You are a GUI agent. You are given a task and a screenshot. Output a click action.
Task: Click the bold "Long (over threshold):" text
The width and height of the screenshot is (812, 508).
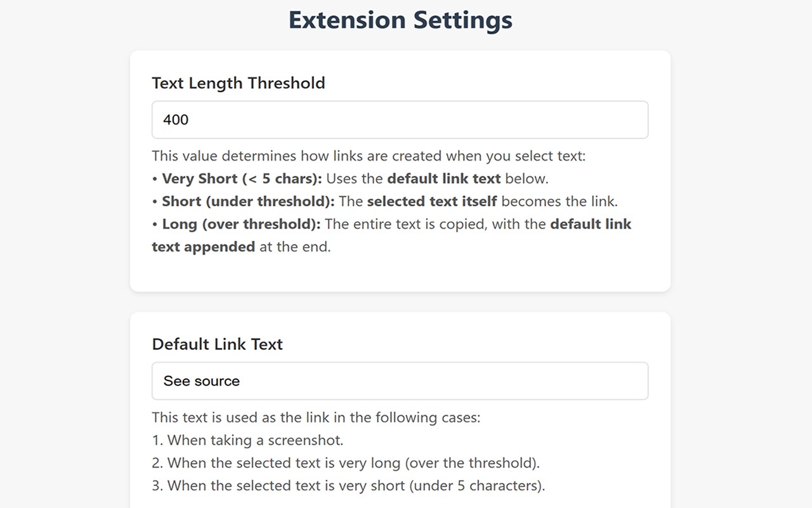coord(241,224)
